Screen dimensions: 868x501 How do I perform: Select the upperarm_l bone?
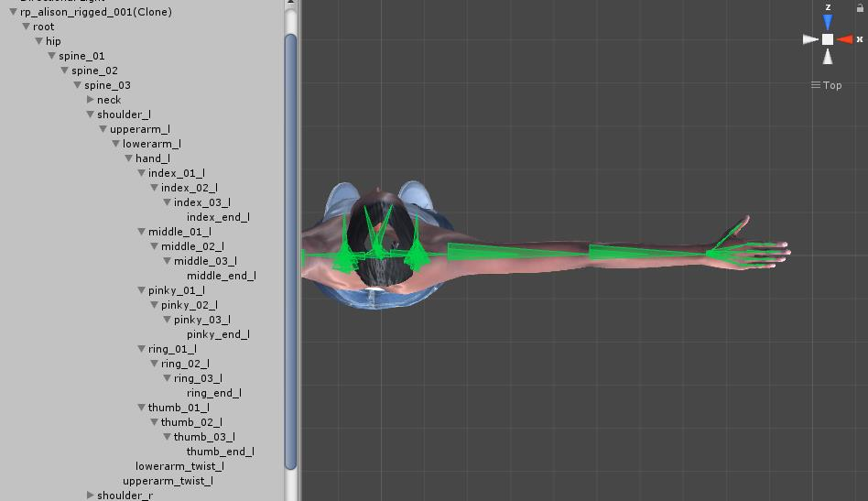pyautogui.click(x=140, y=129)
